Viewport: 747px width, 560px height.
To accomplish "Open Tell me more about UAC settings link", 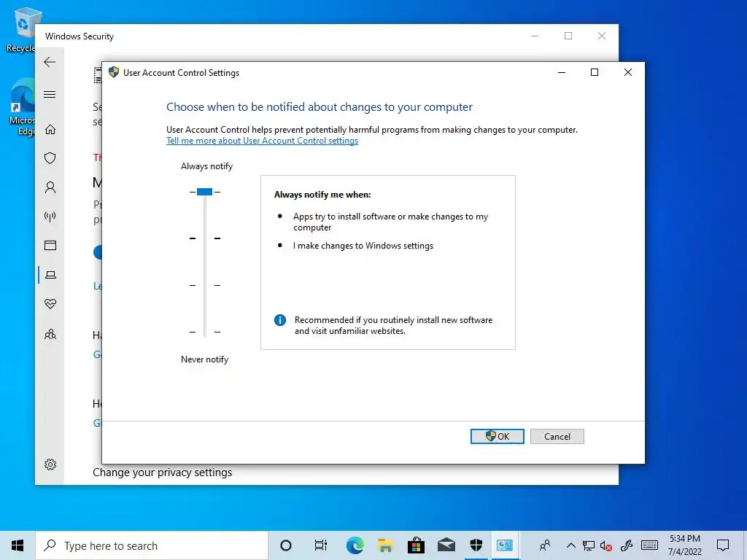I will click(262, 141).
